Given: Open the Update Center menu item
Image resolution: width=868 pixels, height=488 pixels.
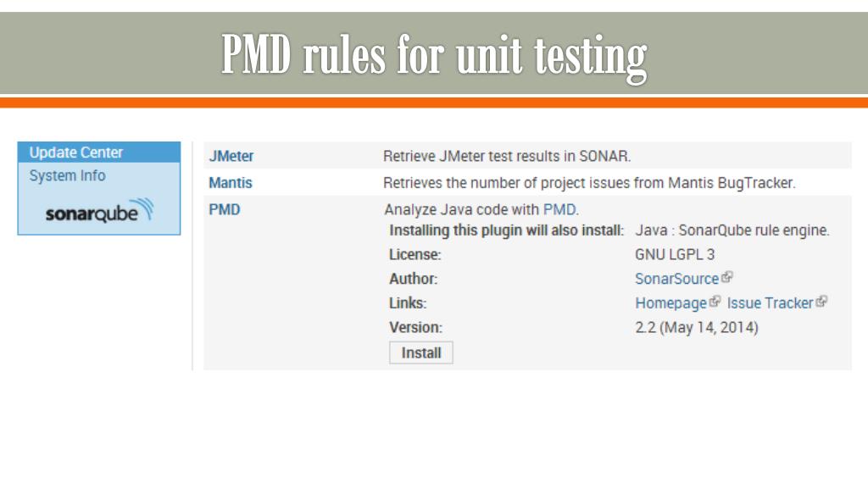Looking at the screenshot, I should 99,152.
